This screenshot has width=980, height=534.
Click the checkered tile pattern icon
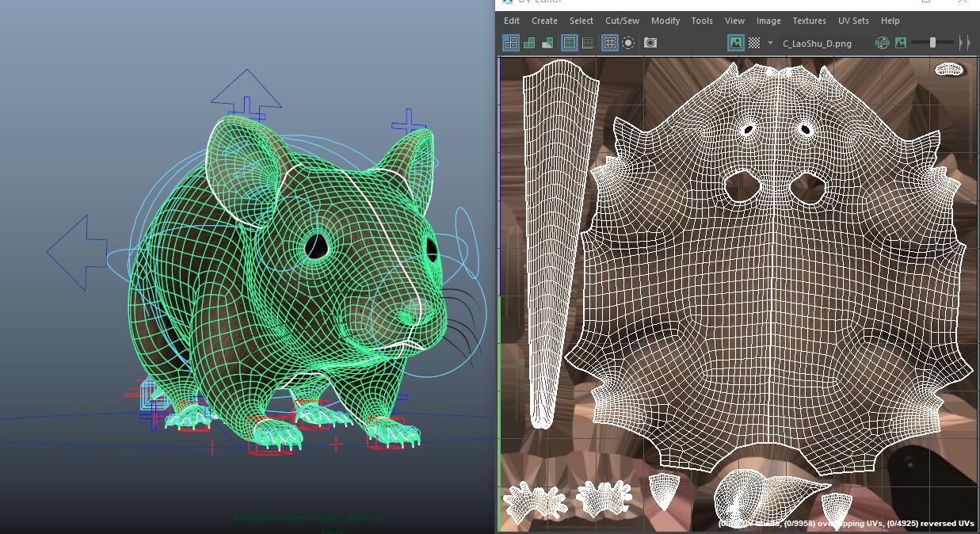click(755, 43)
